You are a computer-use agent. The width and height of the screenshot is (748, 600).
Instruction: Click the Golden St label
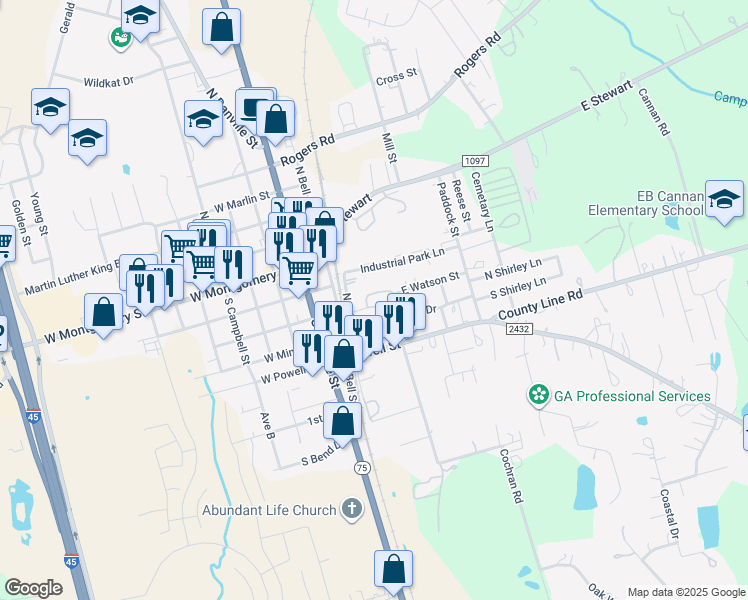tap(21, 223)
